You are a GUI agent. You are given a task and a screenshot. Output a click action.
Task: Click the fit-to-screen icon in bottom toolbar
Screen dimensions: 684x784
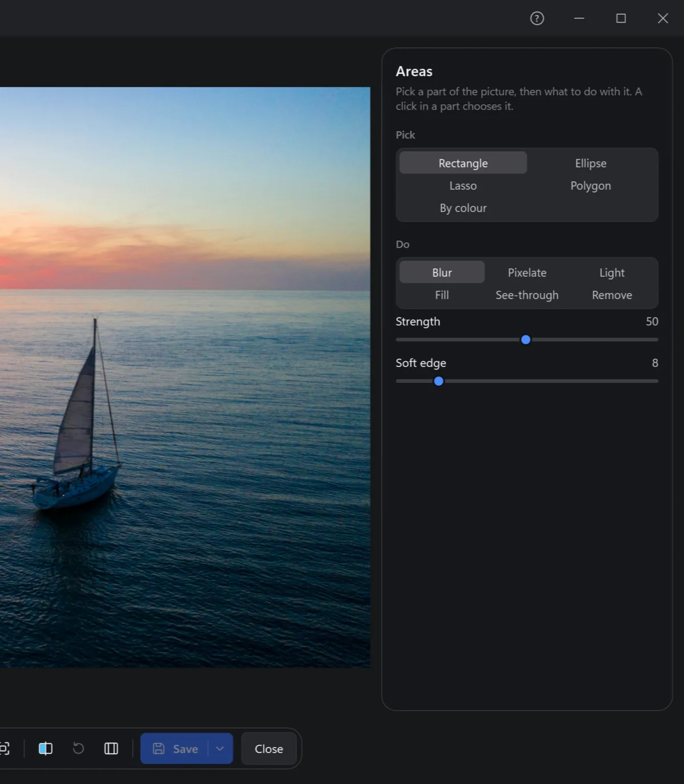pyautogui.click(x=5, y=748)
